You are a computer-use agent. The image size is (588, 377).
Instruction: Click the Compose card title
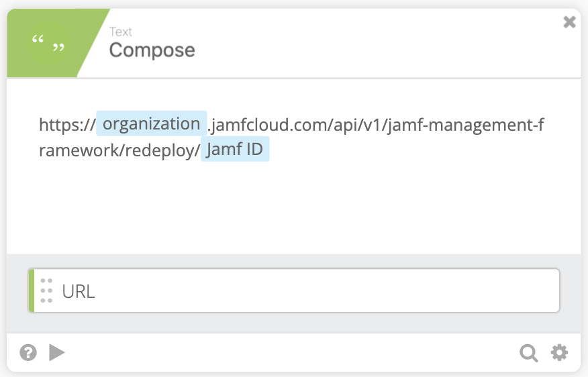point(152,50)
